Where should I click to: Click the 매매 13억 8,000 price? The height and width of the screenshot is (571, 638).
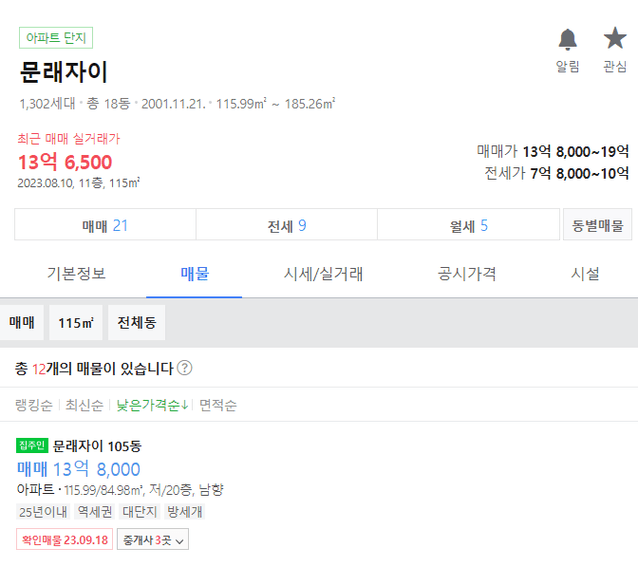pos(79,469)
